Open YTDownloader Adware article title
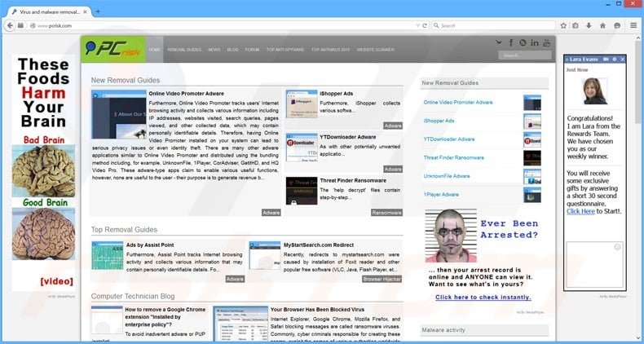Image resolution: width=644 pixels, height=344 pixels. point(348,137)
